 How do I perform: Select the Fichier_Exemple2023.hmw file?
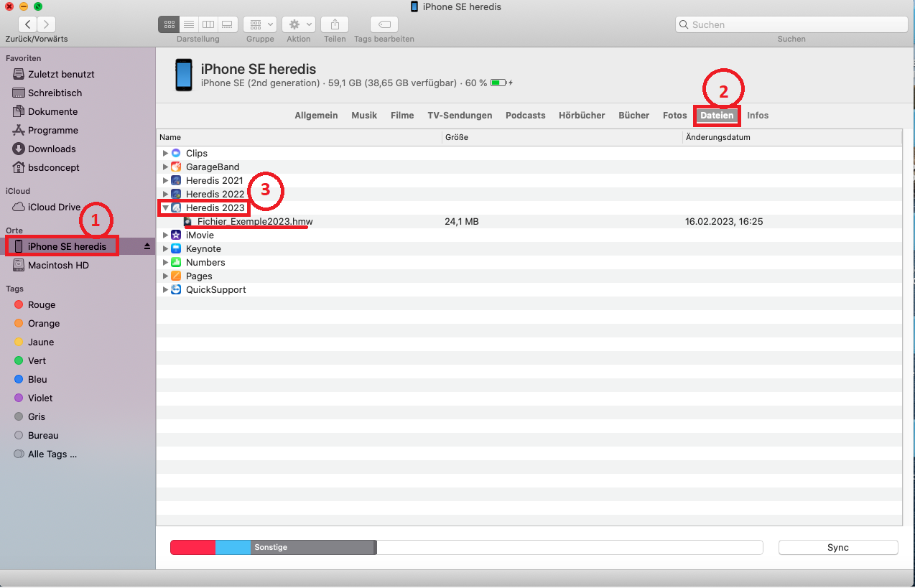pos(254,222)
